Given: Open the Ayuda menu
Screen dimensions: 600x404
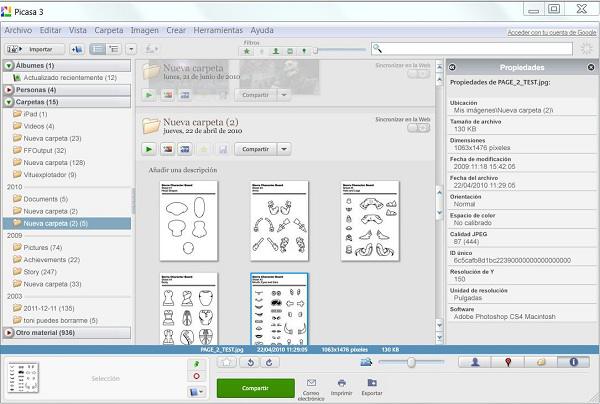Looking at the screenshot, I should point(262,30).
